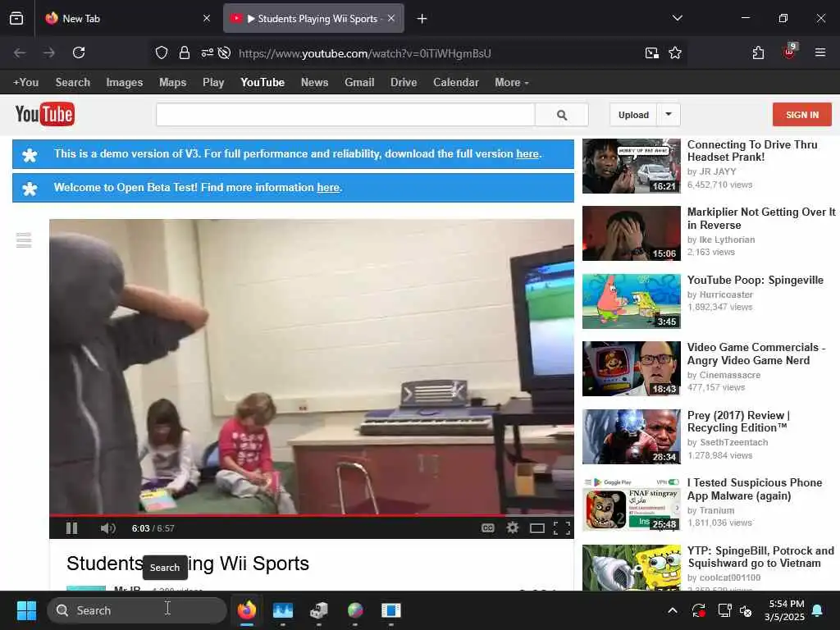Open YouTube Poop: Spingeville thumbnail

coord(632,301)
